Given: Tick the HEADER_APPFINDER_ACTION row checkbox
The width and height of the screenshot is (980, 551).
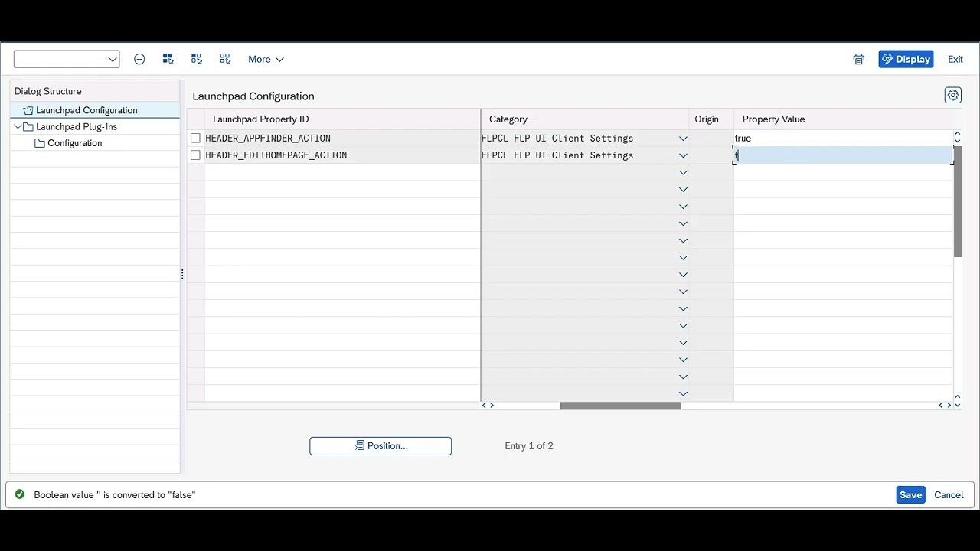Looking at the screenshot, I should [195, 139].
